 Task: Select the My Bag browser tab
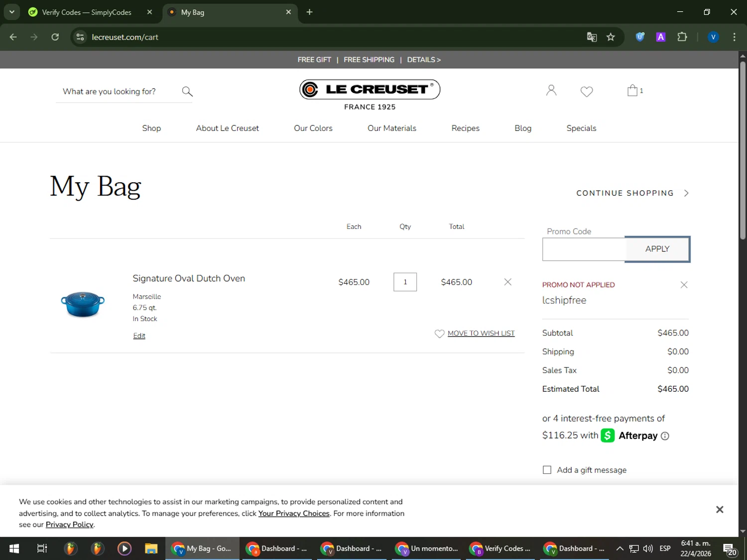230,12
